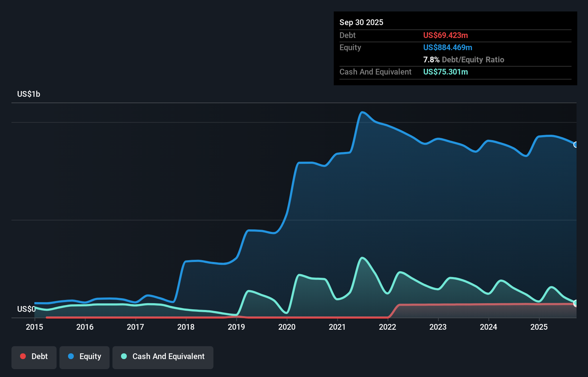This screenshot has width=588, height=377.
Task: Click the US$1b axis label
Action: (x=29, y=94)
